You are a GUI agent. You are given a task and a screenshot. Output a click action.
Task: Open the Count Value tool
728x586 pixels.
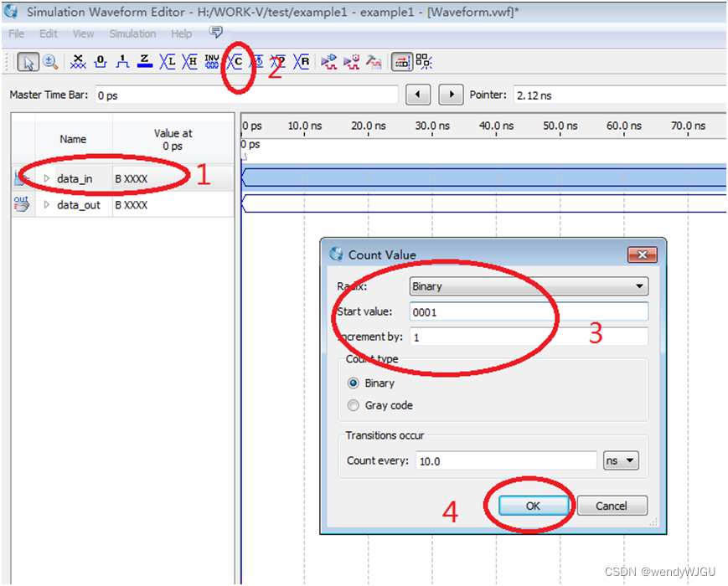point(235,62)
